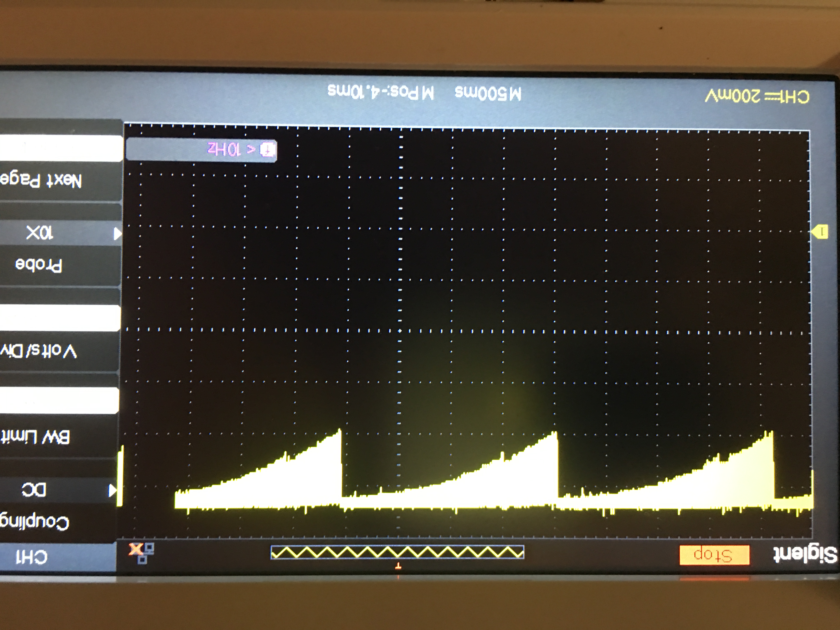This screenshot has width=840, height=630.
Task: Expand the DC coupling options arrow
Action: coord(112,490)
